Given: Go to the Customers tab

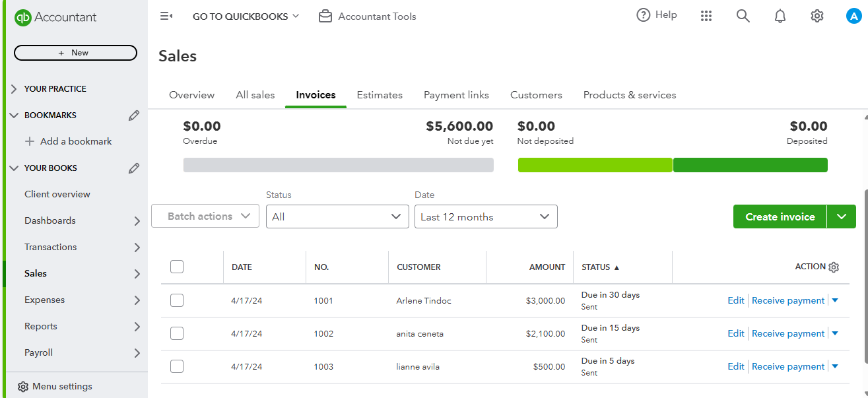Looking at the screenshot, I should (x=536, y=95).
